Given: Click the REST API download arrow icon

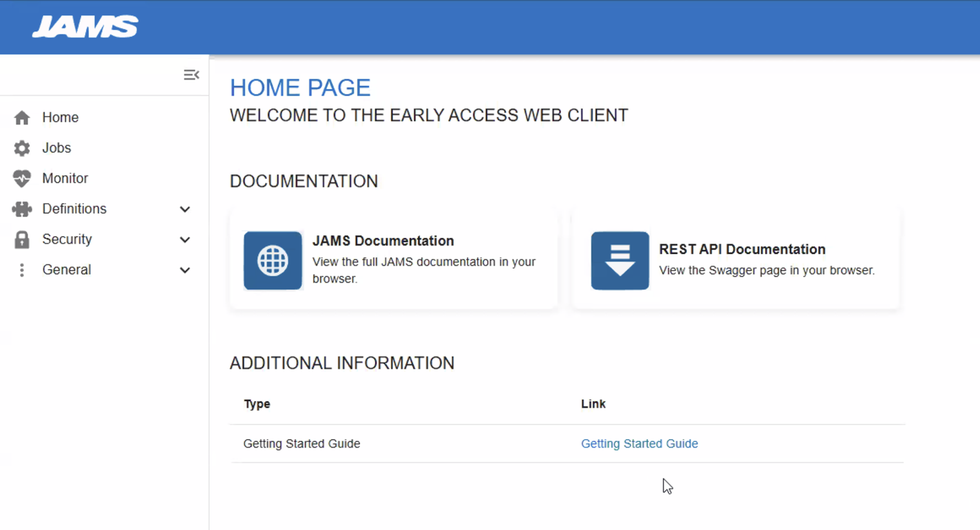Looking at the screenshot, I should click(620, 261).
